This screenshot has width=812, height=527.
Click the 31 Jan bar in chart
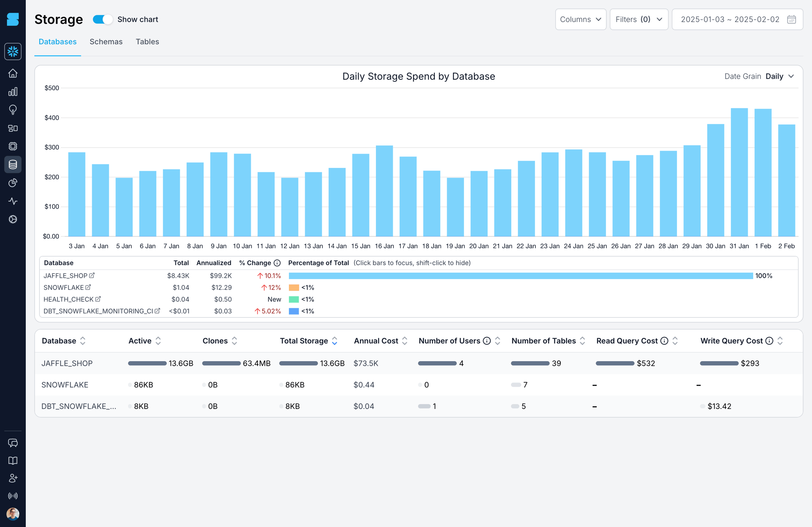pyautogui.click(x=739, y=172)
